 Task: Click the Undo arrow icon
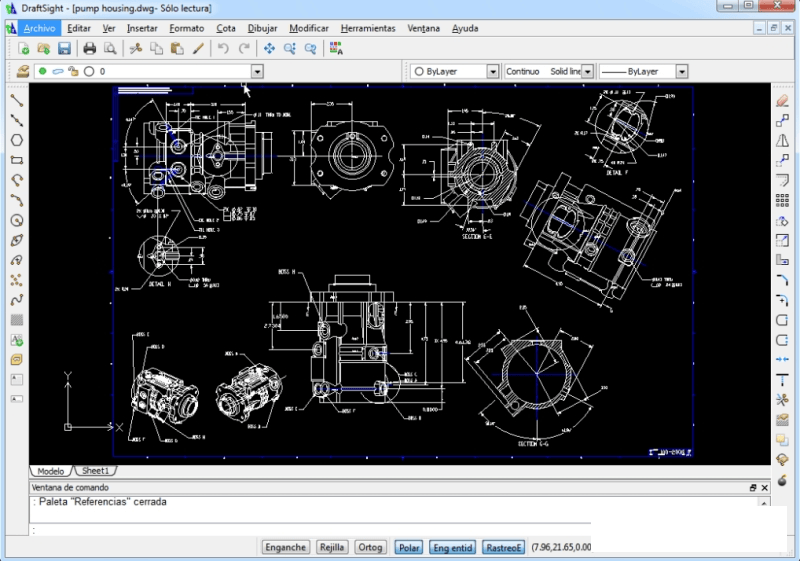[x=223, y=48]
